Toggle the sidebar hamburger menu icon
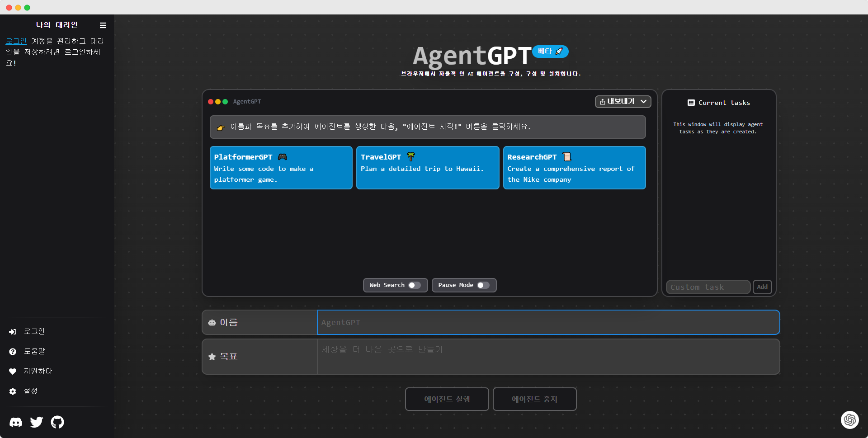The width and height of the screenshot is (868, 438). pyautogui.click(x=103, y=25)
